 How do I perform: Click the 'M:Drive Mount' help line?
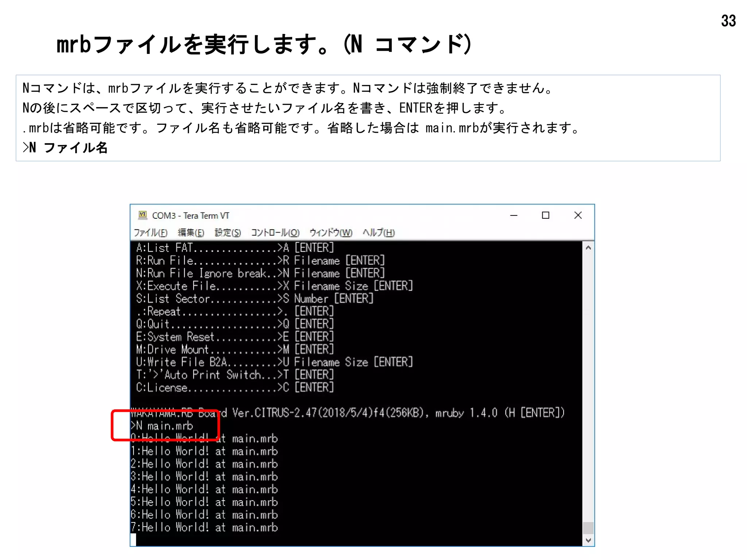click(235, 350)
